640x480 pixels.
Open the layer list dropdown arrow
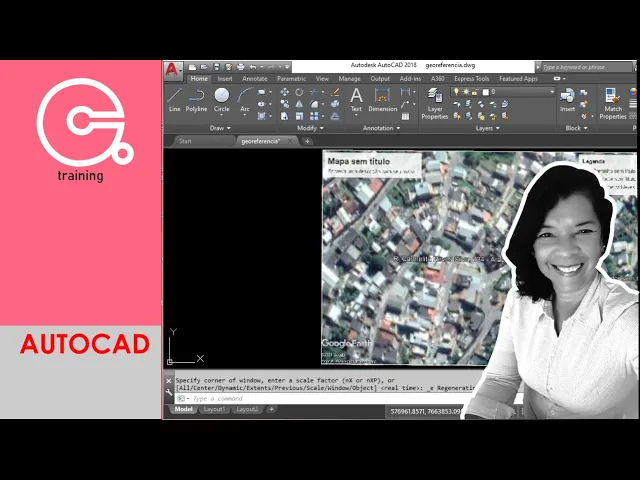(552, 92)
